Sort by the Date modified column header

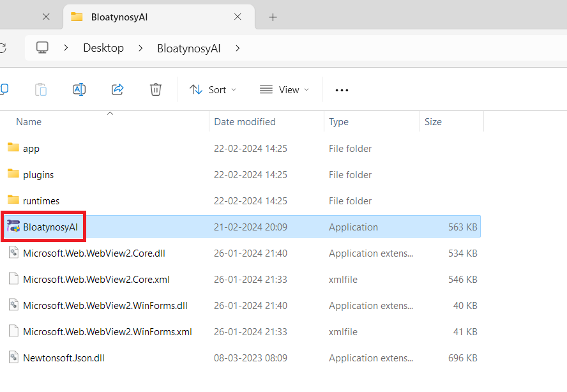tap(245, 121)
